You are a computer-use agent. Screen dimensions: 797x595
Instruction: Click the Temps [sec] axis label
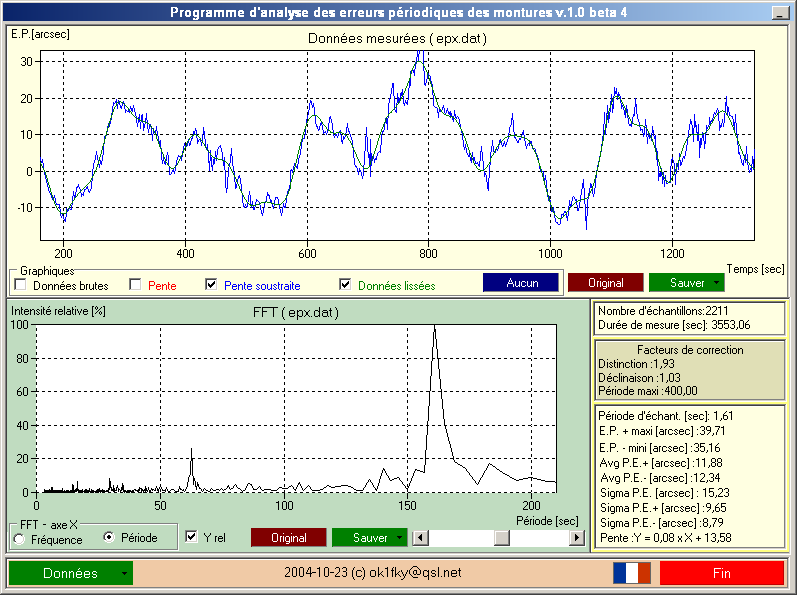[x=755, y=269]
